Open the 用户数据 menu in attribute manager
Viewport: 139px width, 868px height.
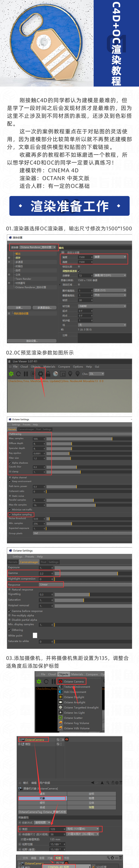[x=44, y=783]
